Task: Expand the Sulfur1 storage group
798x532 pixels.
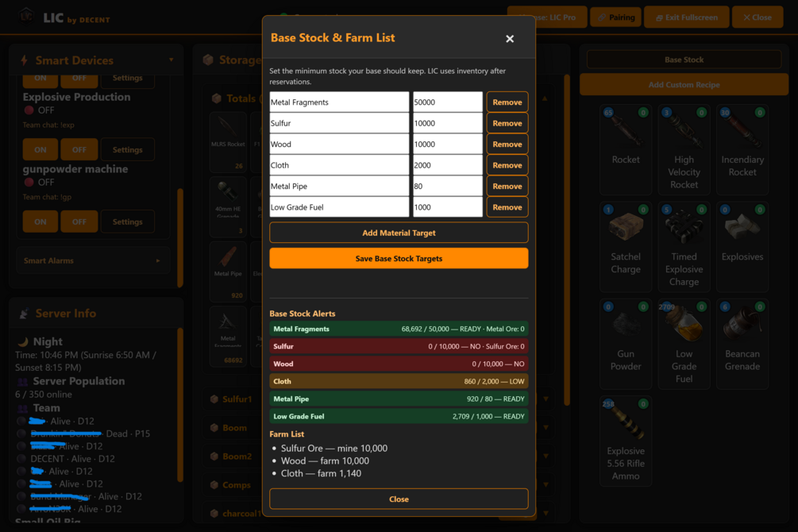Action: click(x=546, y=399)
